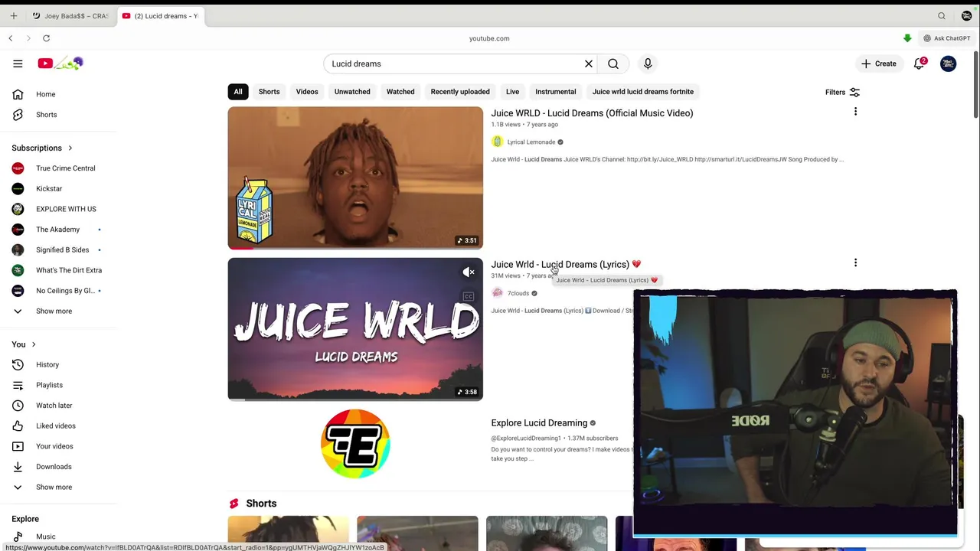Image resolution: width=980 pixels, height=551 pixels.
Task: Expand the Subscriptions section
Action: tap(42, 148)
